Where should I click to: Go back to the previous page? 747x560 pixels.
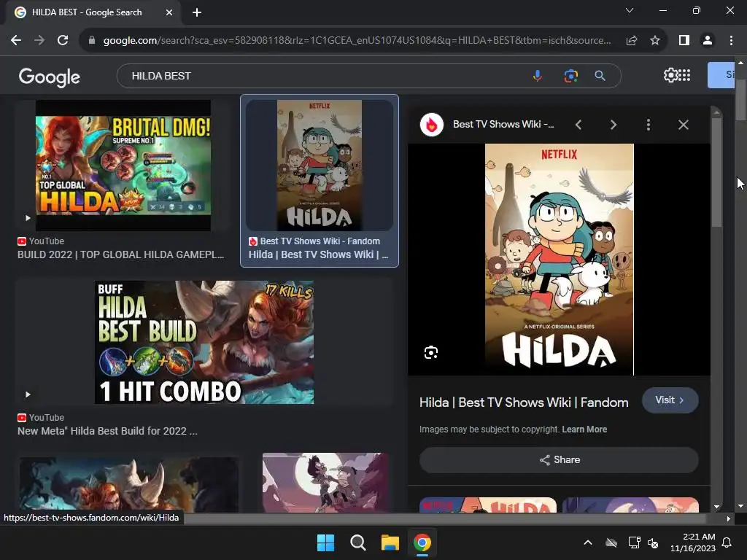point(16,41)
